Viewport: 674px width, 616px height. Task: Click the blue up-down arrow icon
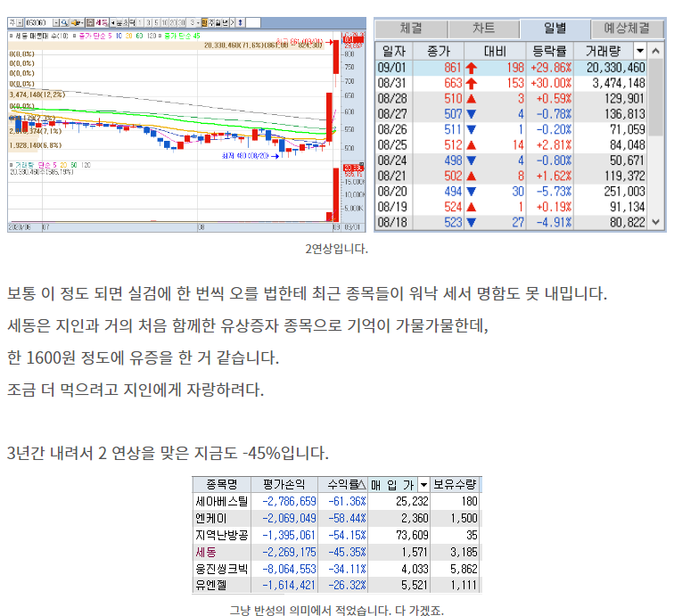240,23
